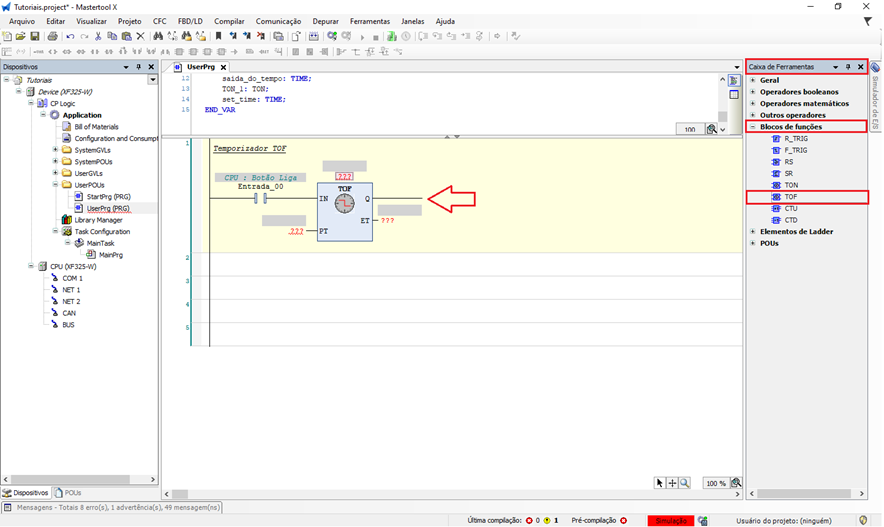Click the Find binoculars icon

[x=158, y=36]
